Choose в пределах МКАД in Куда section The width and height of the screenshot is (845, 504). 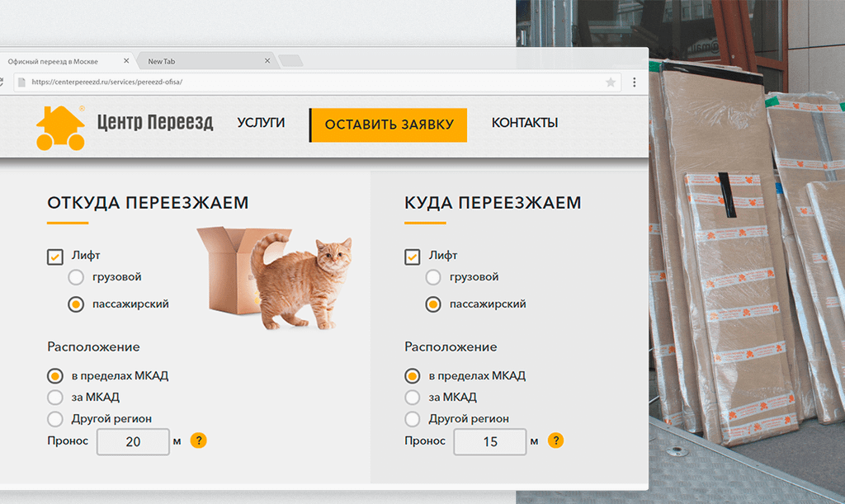(x=413, y=376)
